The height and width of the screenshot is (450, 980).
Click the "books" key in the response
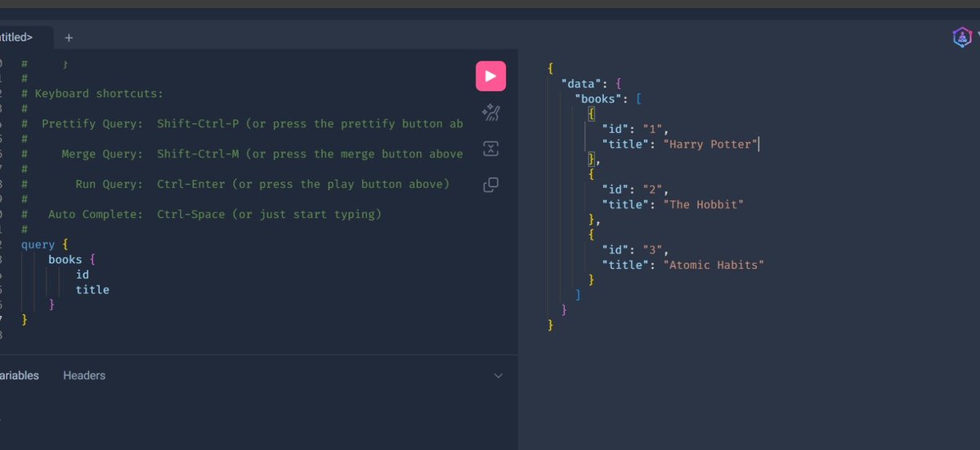(x=598, y=99)
